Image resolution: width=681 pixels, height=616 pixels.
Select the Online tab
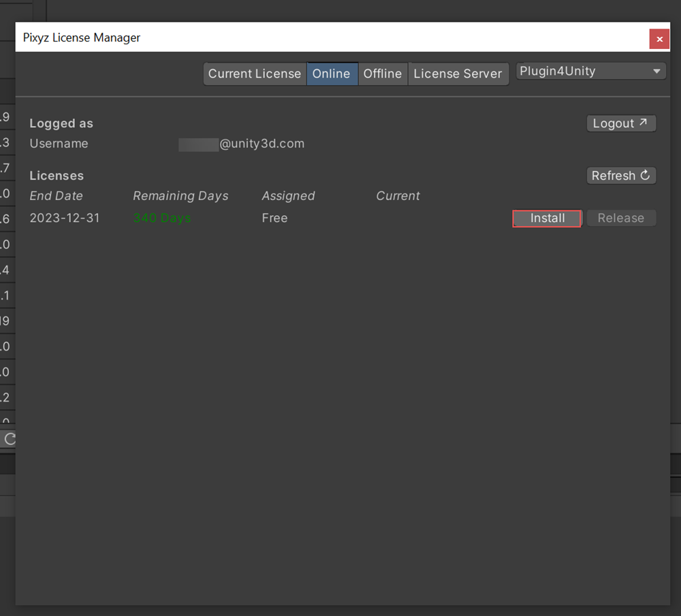(332, 74)
